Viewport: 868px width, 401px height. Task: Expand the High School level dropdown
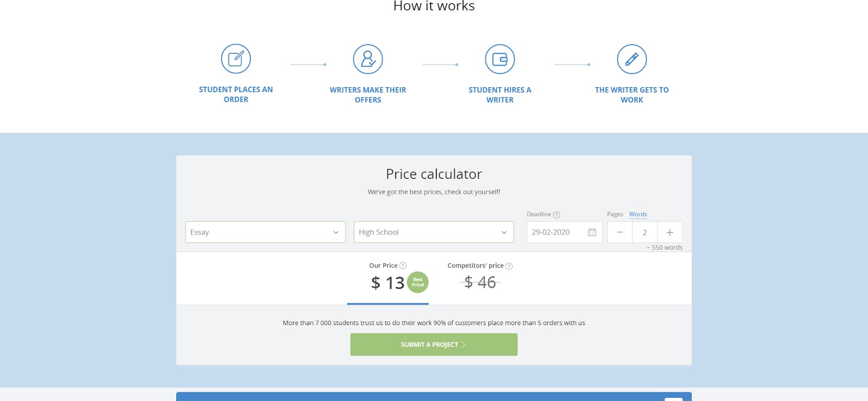[433, 232]
